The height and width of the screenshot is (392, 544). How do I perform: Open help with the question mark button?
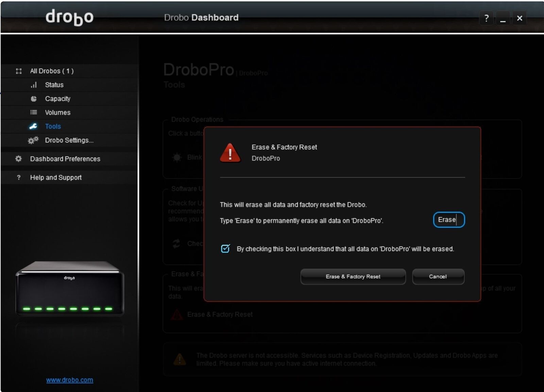[x=486, y=18]
